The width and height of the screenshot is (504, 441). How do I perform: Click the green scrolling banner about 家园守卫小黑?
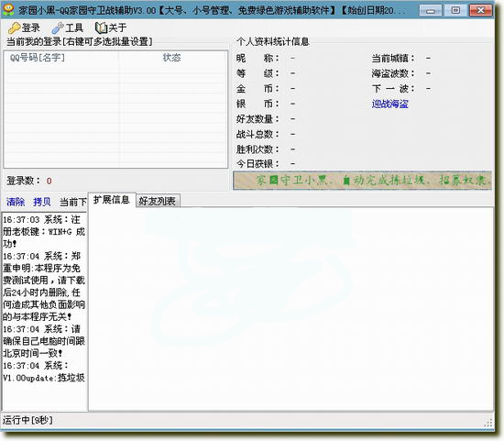click(x=362, y=181)
